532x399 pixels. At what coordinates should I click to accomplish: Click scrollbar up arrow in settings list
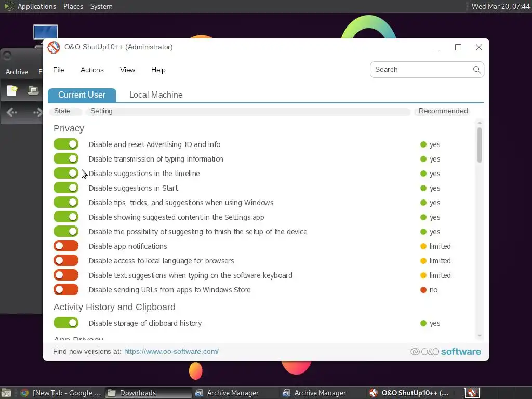pos(480,123)
